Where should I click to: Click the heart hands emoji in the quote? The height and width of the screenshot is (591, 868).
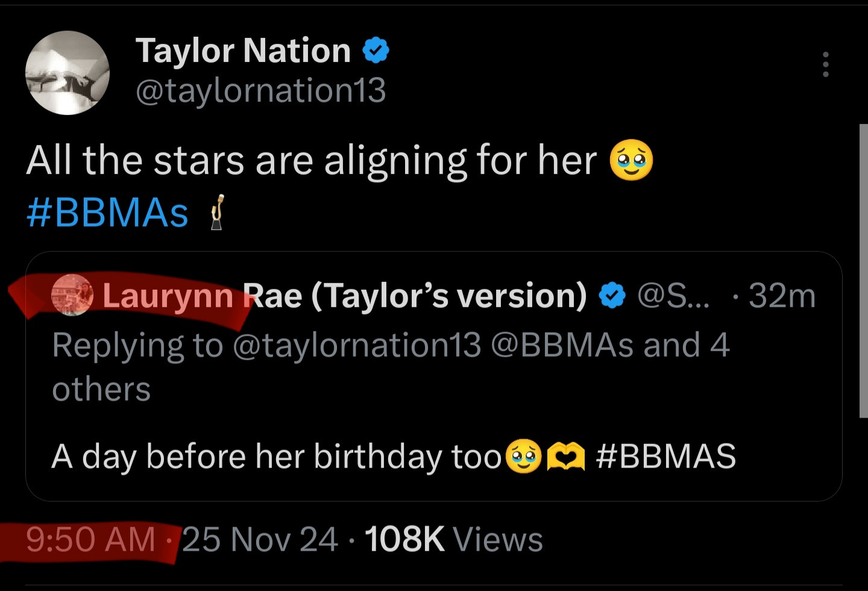[565, 457]
